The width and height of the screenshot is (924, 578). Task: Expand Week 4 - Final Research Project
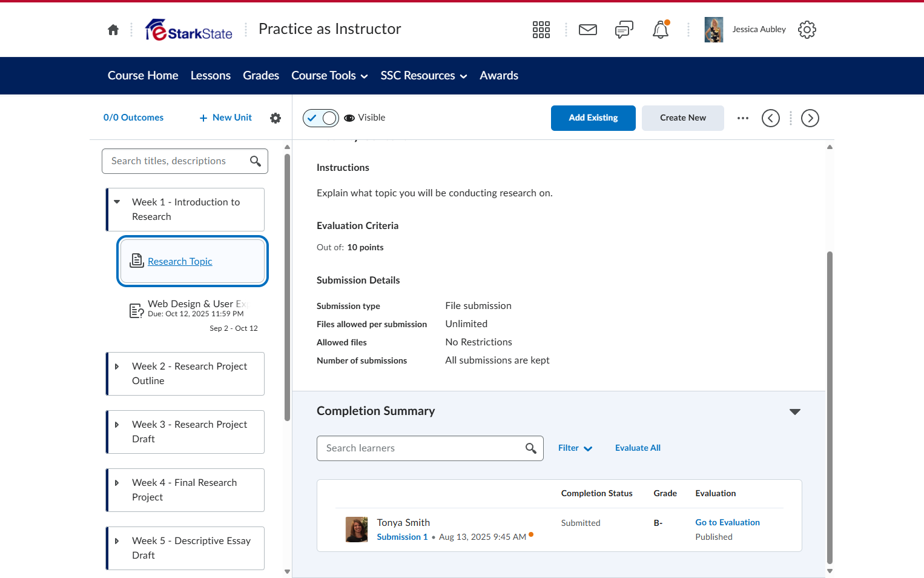[x=117, y=483]
